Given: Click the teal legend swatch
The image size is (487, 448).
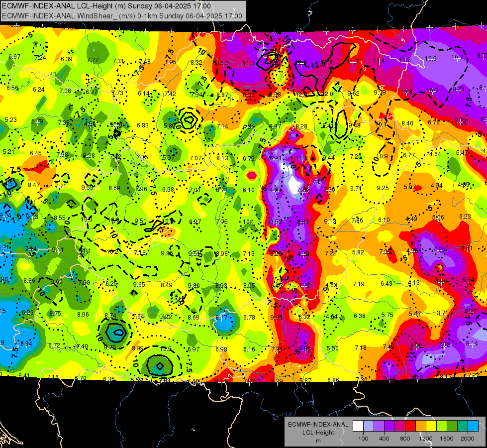Looking at the screenshot, I should [463, 426].
